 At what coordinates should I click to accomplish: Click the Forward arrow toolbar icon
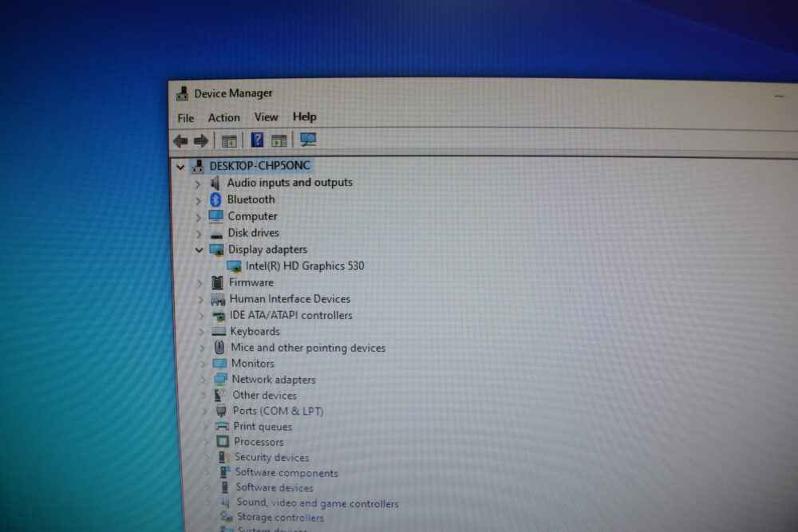point(201,141)
